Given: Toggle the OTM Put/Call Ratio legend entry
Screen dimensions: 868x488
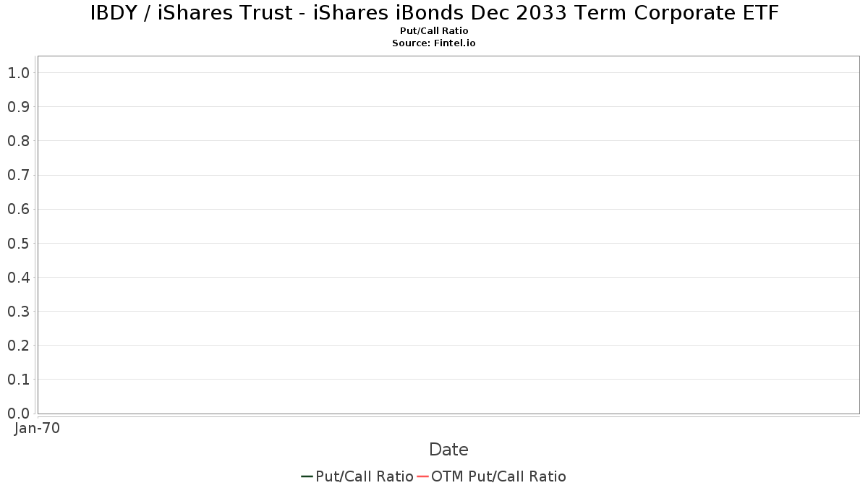Looking at the screenshot, I should [x=491, y=476].
